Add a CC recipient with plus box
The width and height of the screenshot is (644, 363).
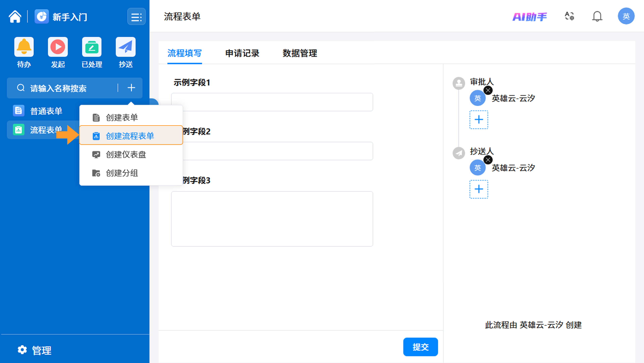point(479,189)
